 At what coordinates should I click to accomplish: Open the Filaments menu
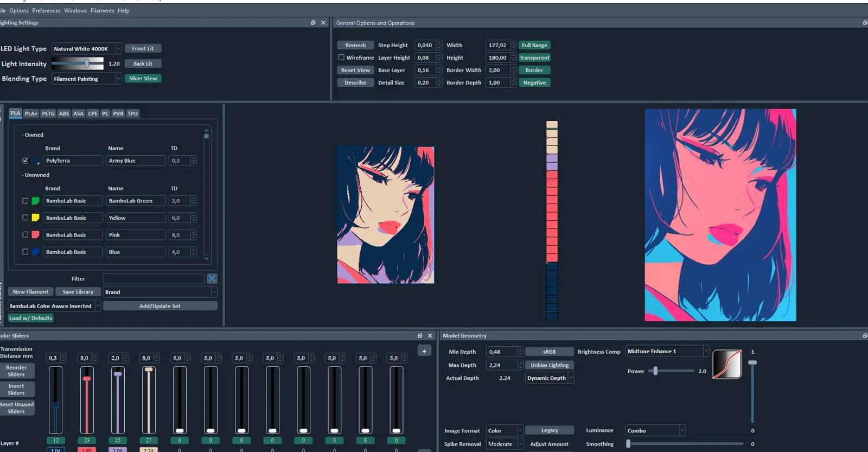(x=102, y=10)
